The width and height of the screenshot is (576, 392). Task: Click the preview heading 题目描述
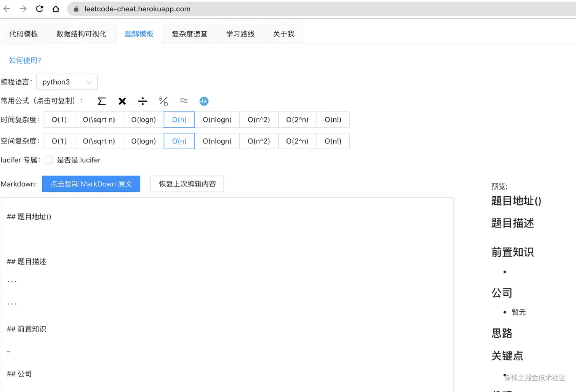click(x=513, y=223)
